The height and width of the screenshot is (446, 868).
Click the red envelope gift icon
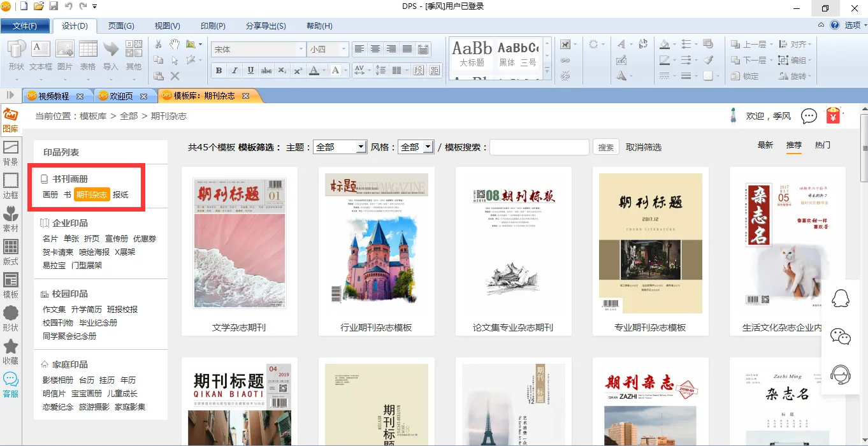[833, 115]
